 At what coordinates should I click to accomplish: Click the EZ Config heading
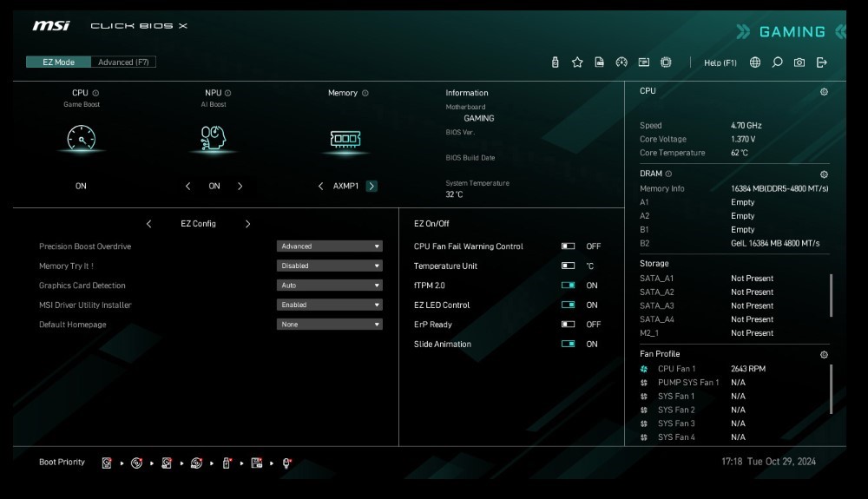pos(198,224)
